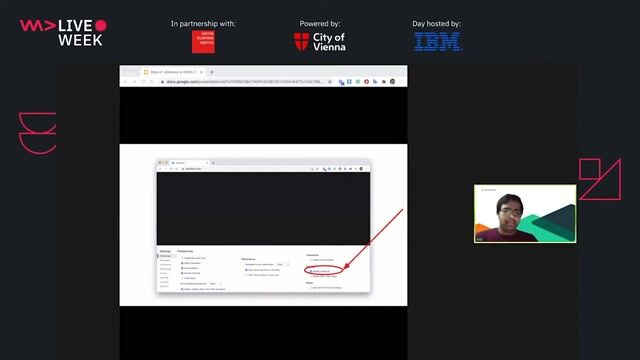Toggle Auto-open DevTools for popups under Global

(x=311, y=287)
